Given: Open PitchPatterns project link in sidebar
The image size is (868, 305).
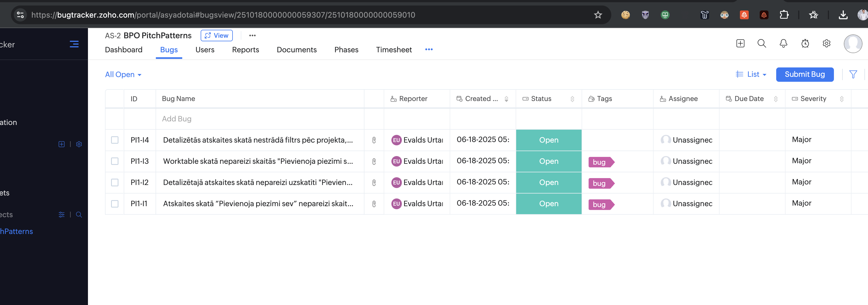Looking at the screenshot, I should pos(16,232).
